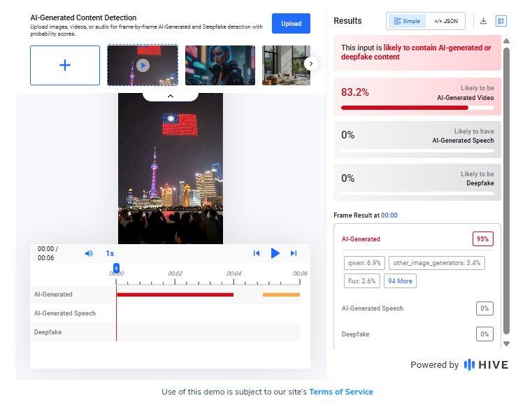This screenshot has height=405, width=532.
Task: Open the layout view icon beside download
Action: tap(501, 21)
